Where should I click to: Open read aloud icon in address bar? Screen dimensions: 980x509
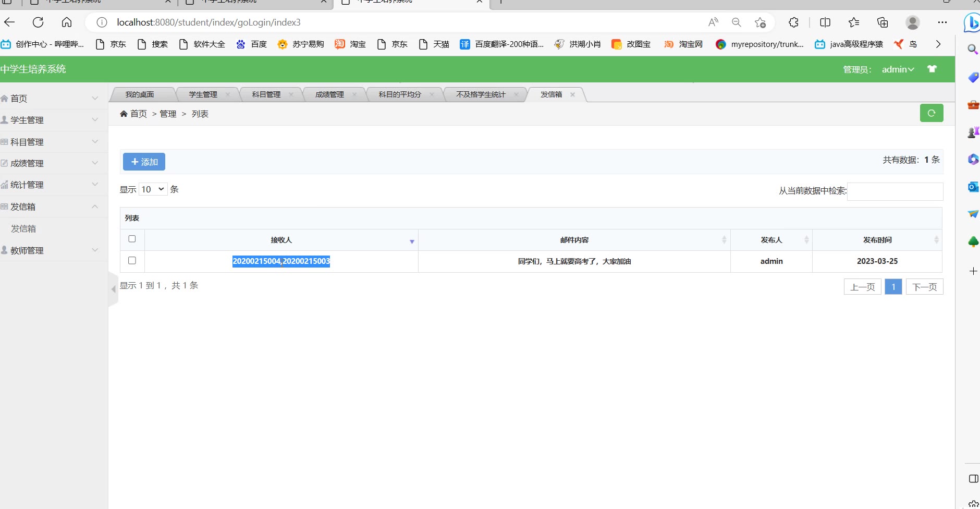click(x=713, y=22)
